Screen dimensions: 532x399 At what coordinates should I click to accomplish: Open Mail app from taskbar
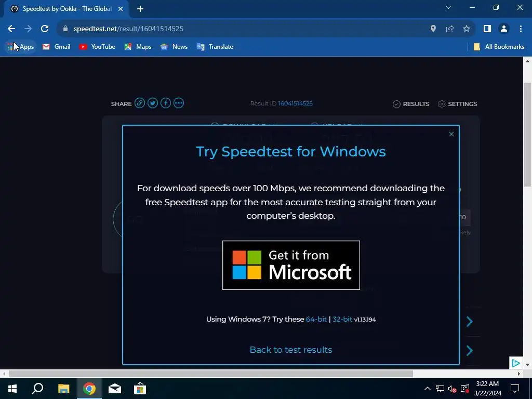point(115,389)
